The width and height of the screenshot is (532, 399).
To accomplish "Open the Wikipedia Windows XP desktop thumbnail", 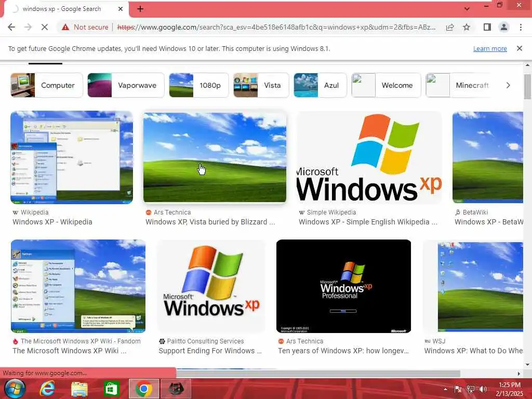I will [x=72, y=157].
